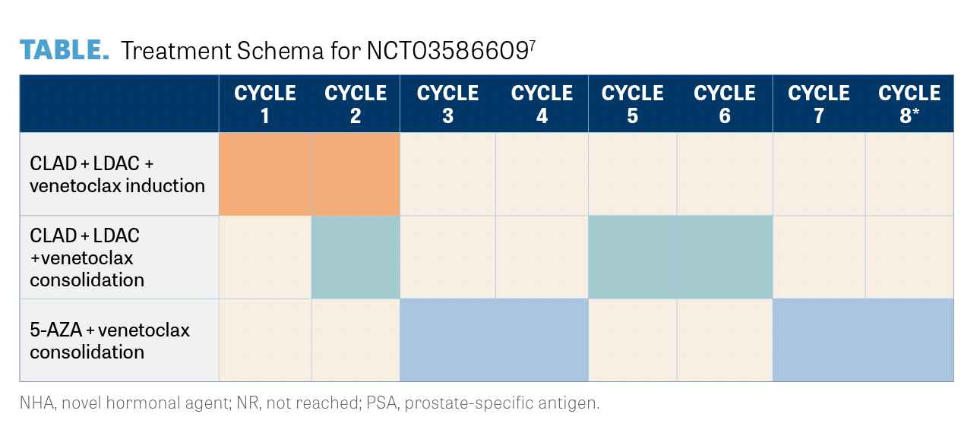
Task: Select the blue block spanning Cycles 3 and 4
Action: 494,340
